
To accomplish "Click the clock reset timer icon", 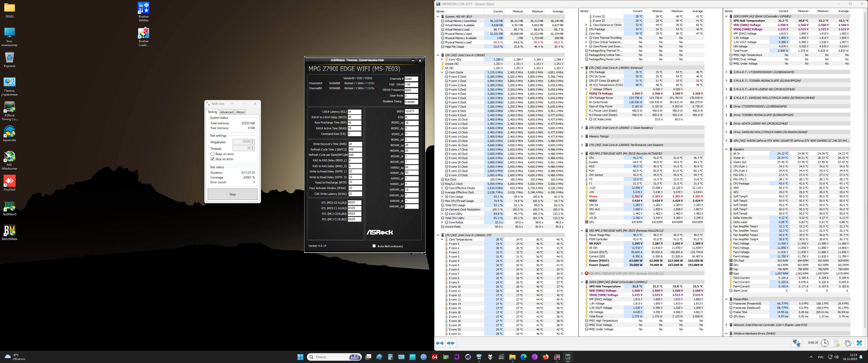I will [x=824, y=343].
